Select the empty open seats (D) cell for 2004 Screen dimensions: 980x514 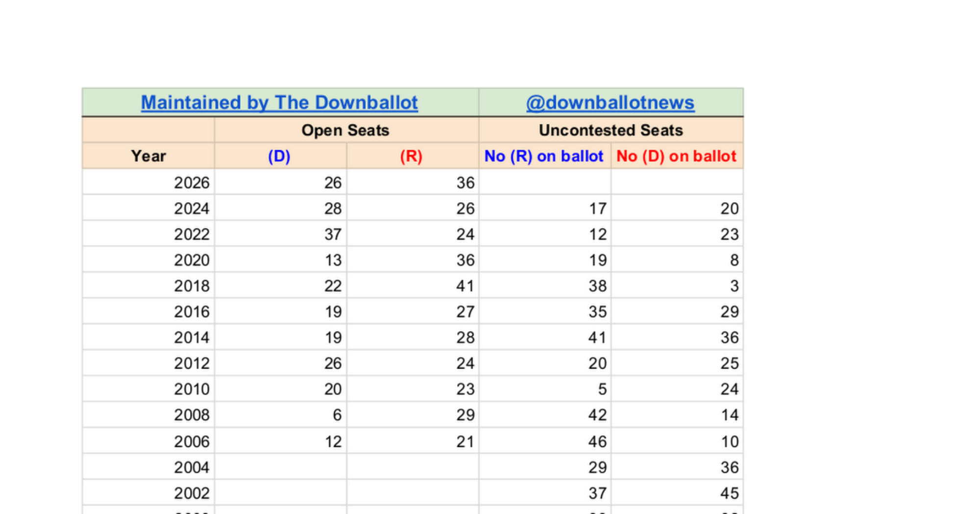point(280,467)
